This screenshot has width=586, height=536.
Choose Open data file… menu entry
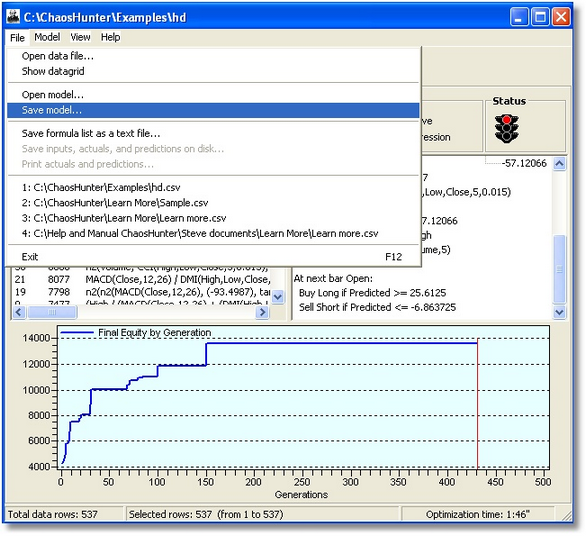[x=213, y=56]
